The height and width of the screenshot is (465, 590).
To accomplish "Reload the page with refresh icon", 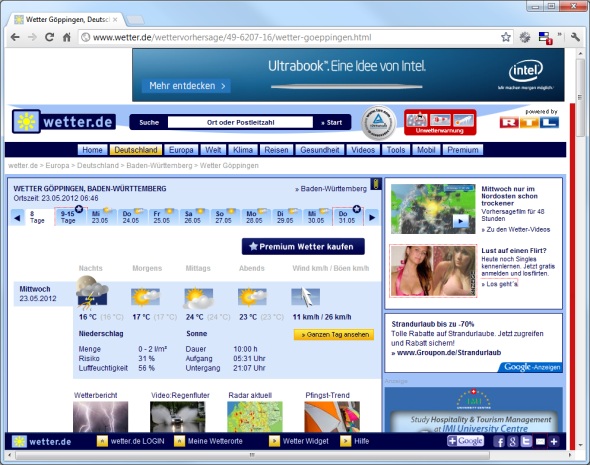I will point(49,37).
